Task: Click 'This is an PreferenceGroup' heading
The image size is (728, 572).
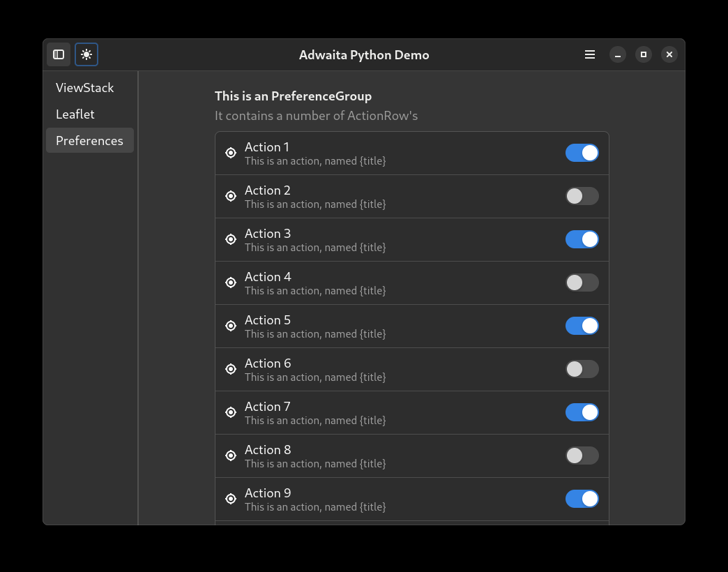Action: point(293,96)
